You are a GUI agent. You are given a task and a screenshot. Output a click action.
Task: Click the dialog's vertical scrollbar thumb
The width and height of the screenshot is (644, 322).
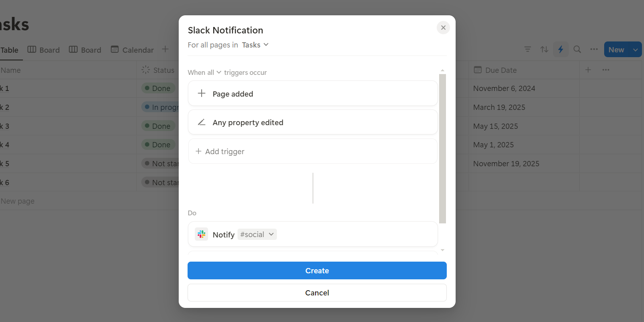tap(442, 148)
